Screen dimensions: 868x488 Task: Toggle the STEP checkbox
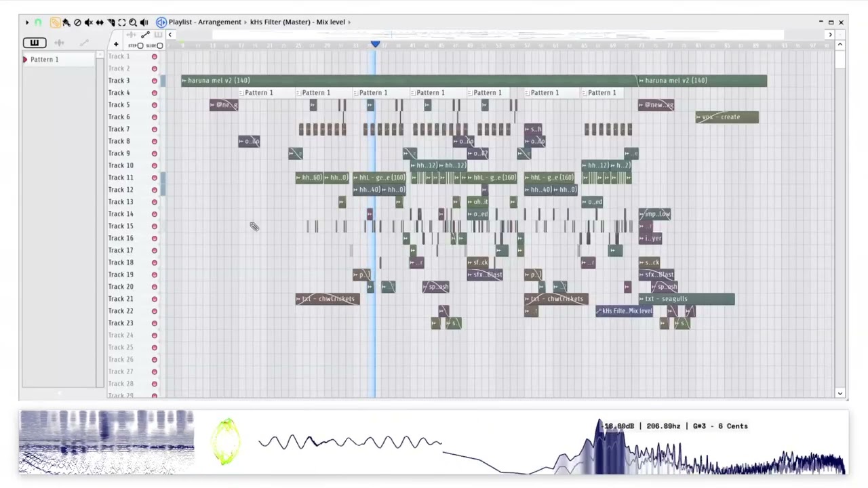coord(140,45)
